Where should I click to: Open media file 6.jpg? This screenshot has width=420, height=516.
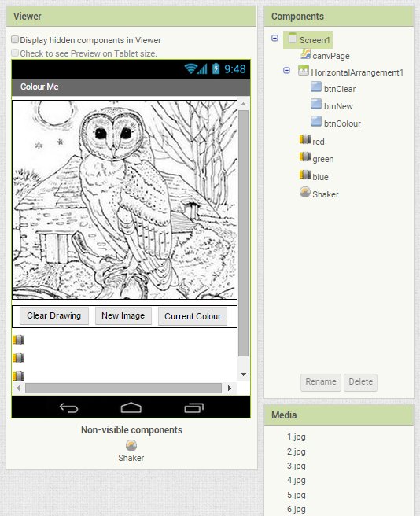point(296,509)
